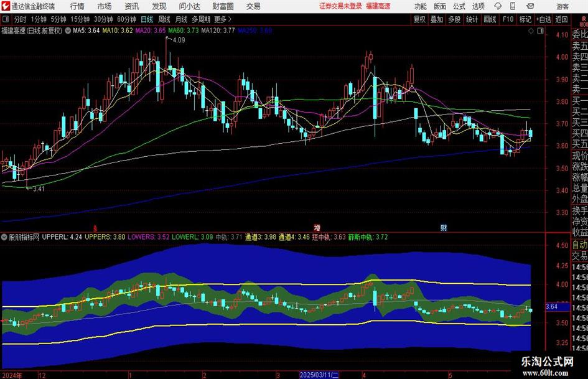The width and height of the screenshot is (588, 379).
Task: Open the 交易 menu
Action: (253, 6)
